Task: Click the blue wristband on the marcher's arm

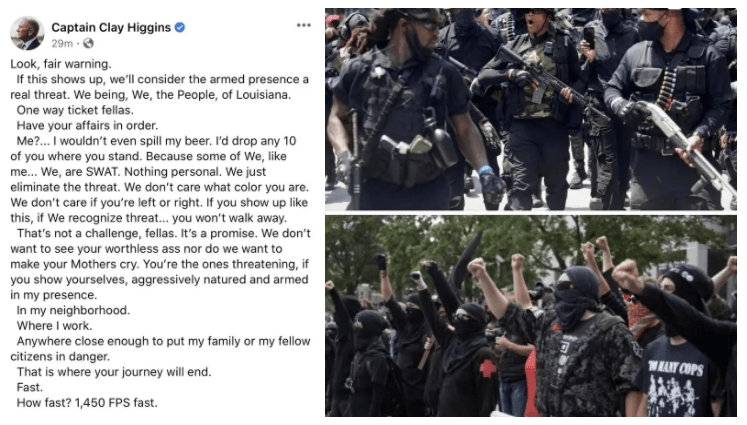Action: pos(485,170)
